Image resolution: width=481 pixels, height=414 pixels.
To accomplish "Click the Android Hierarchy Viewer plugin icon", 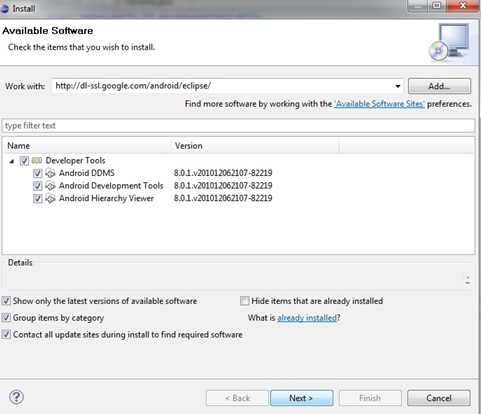I will pyautogui.click(x=50, y=198).
